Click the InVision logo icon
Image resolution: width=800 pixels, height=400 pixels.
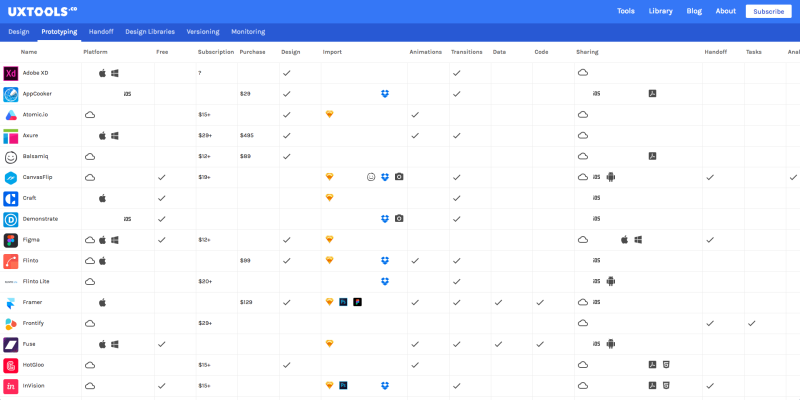(x=11, y=386)
